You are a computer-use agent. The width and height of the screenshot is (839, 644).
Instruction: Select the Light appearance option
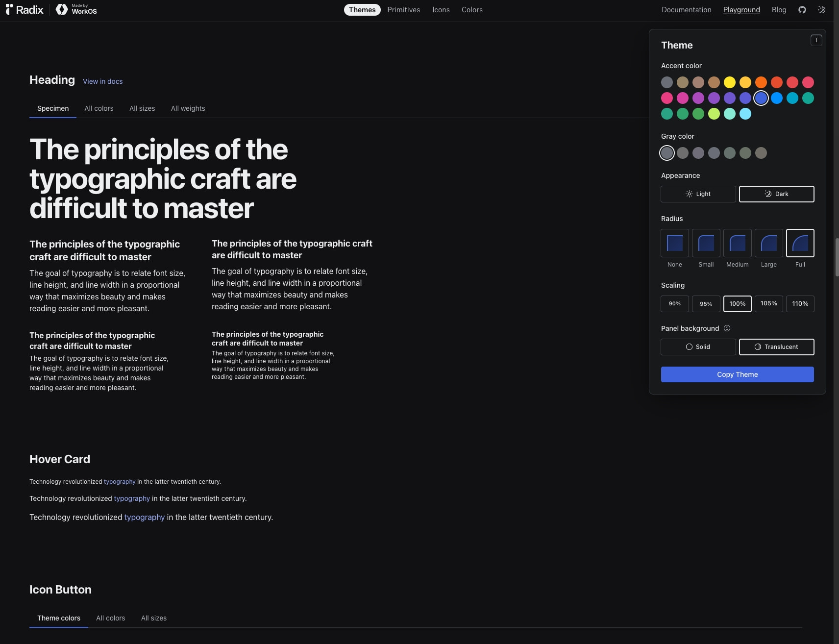pyautogui.click(x=698, y=194)
